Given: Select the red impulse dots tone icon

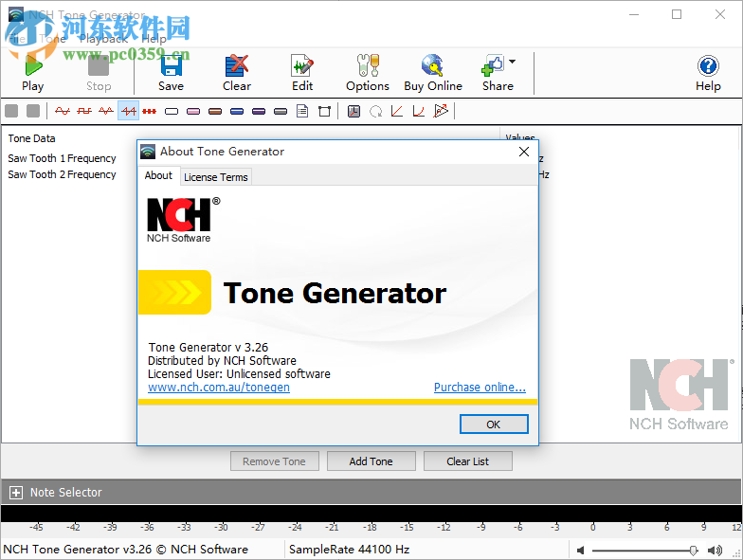Looking at the screenshot, I should pyautogui.click(x=150, y=112).
